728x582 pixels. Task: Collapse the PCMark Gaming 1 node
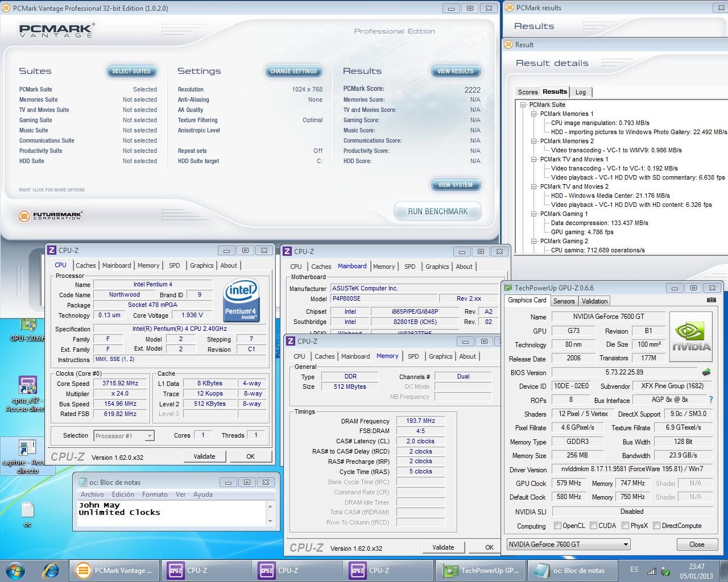tap(534, 214)
